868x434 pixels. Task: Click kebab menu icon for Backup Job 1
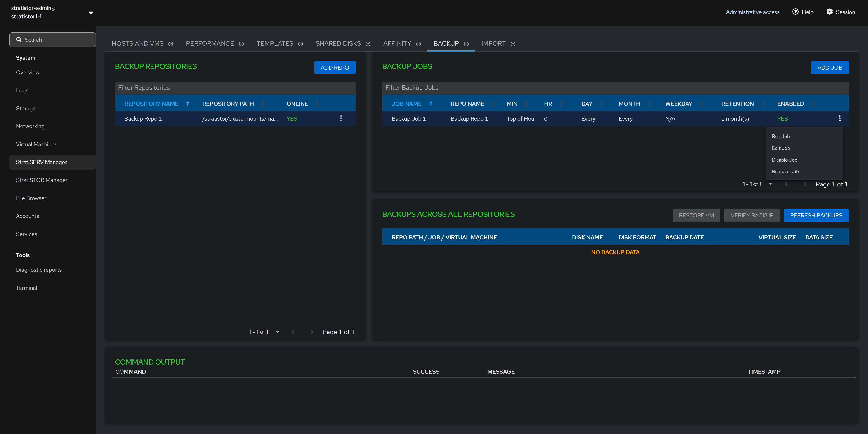(x=839, y=118)
